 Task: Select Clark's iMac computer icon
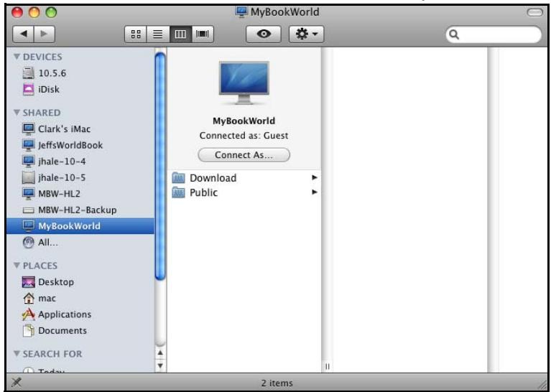29,129
